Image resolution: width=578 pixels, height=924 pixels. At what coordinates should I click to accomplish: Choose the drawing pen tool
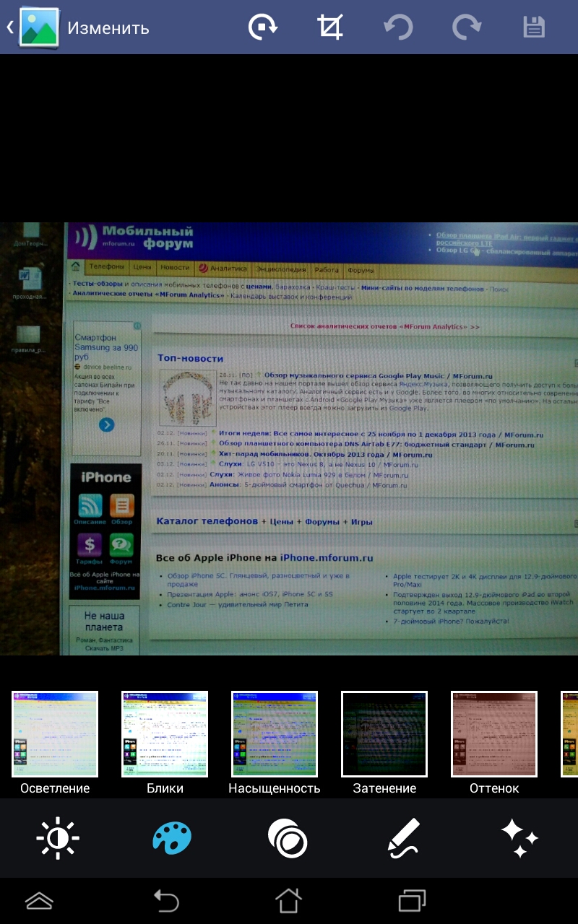403,838
